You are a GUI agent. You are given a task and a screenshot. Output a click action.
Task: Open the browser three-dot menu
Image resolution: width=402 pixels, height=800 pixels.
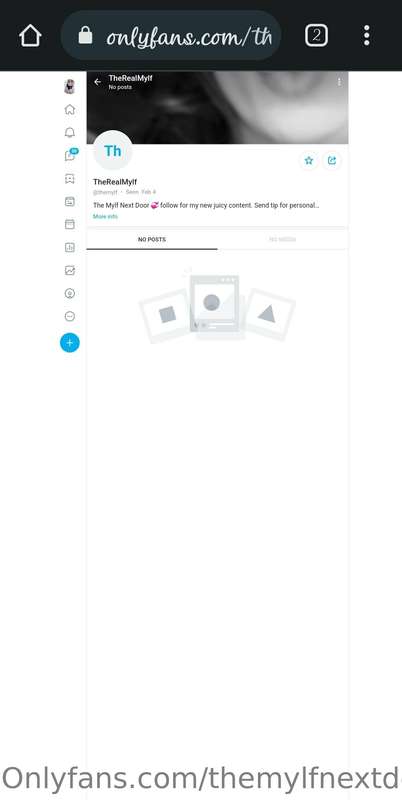[x=366, y=36]
